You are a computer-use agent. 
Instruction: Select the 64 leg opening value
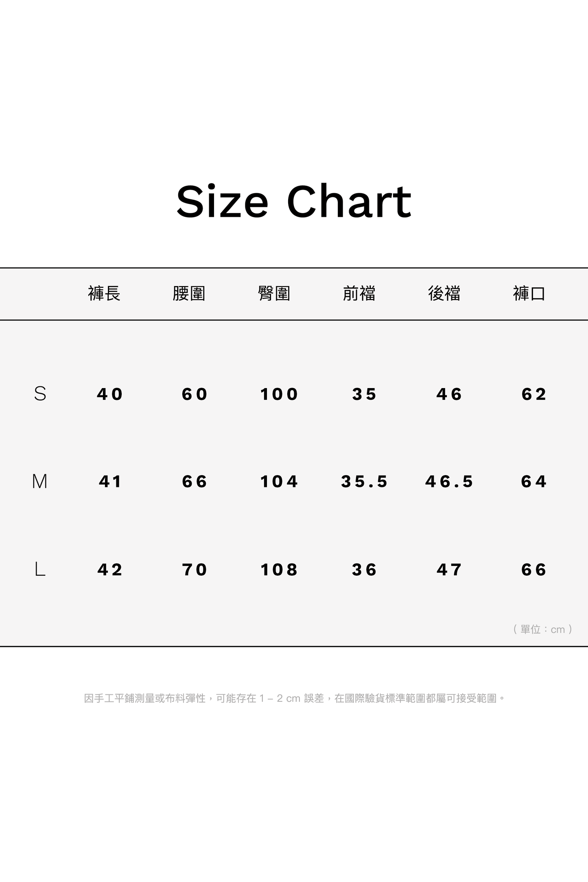coord(534,482)
